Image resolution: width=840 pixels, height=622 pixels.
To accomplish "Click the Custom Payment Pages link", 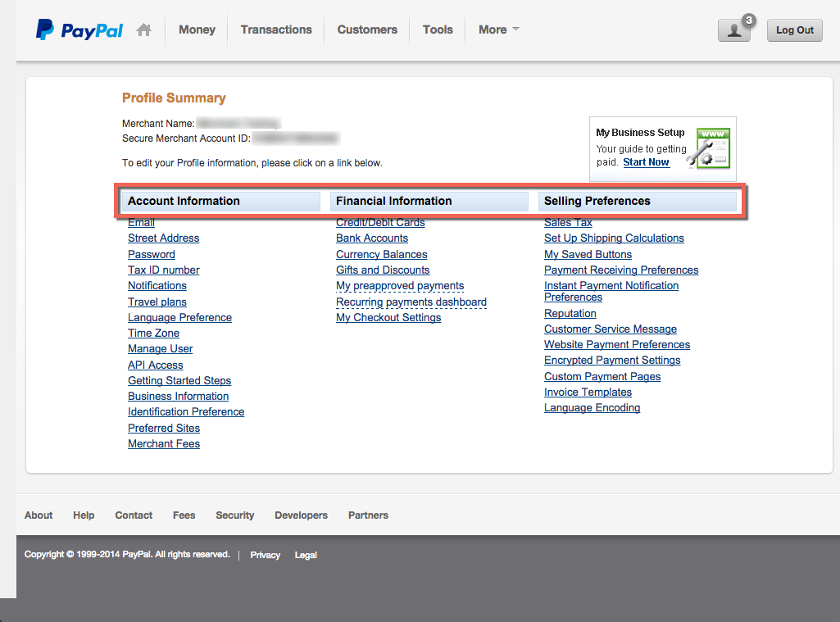I will 602,376.
